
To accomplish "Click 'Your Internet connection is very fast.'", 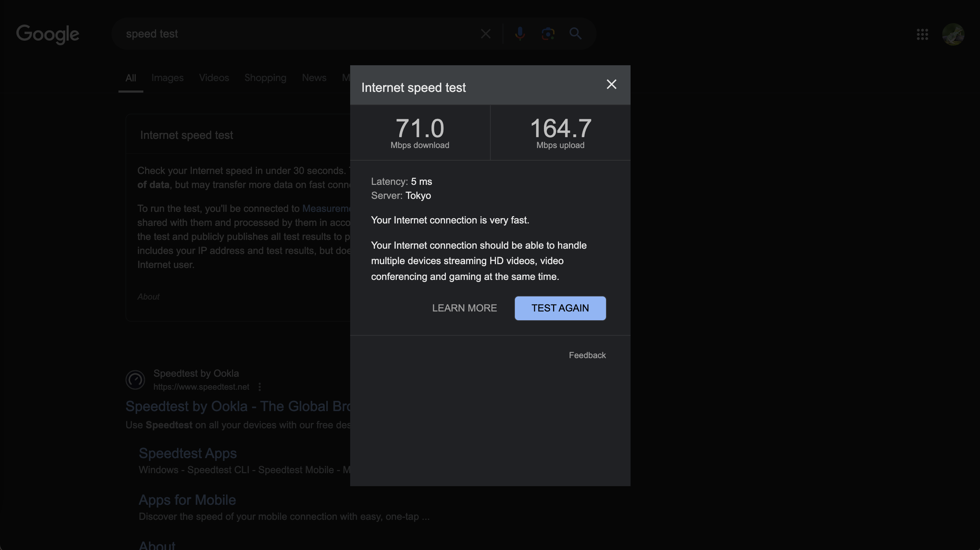I will 450,220.
